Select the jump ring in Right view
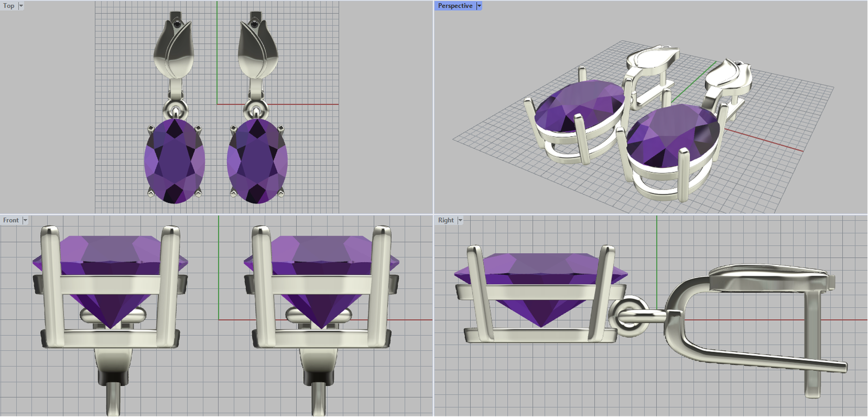 628,316
